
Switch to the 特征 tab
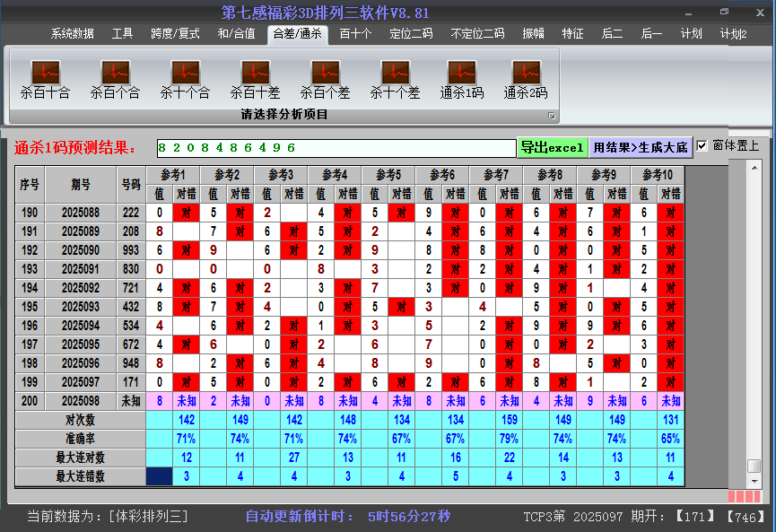(x=572, y=34)
